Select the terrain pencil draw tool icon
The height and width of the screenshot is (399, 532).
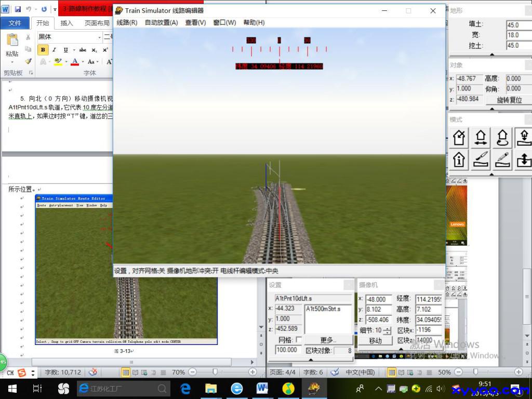502,159
